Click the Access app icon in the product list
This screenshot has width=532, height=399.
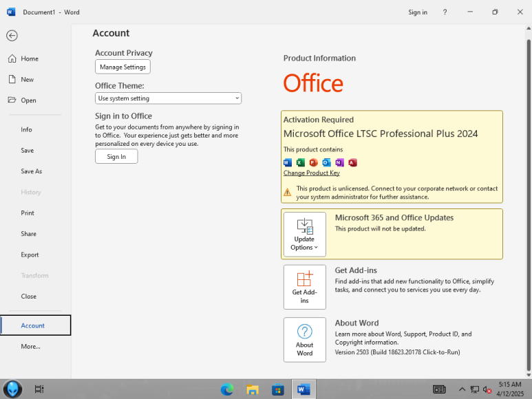coord(352,163)
